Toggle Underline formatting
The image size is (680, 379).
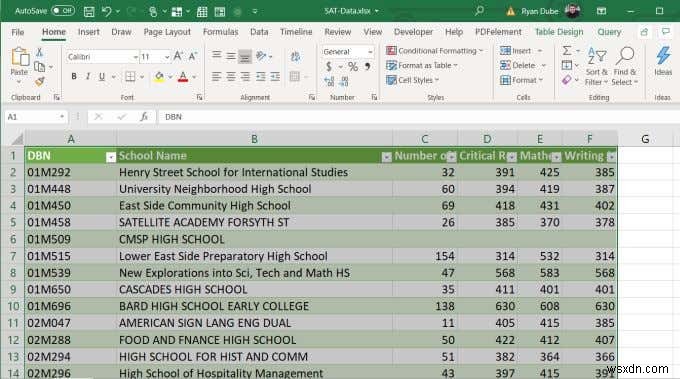101,77
